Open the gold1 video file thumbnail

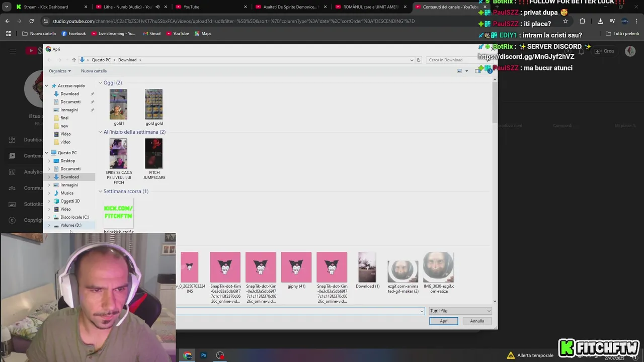point(118,105)
